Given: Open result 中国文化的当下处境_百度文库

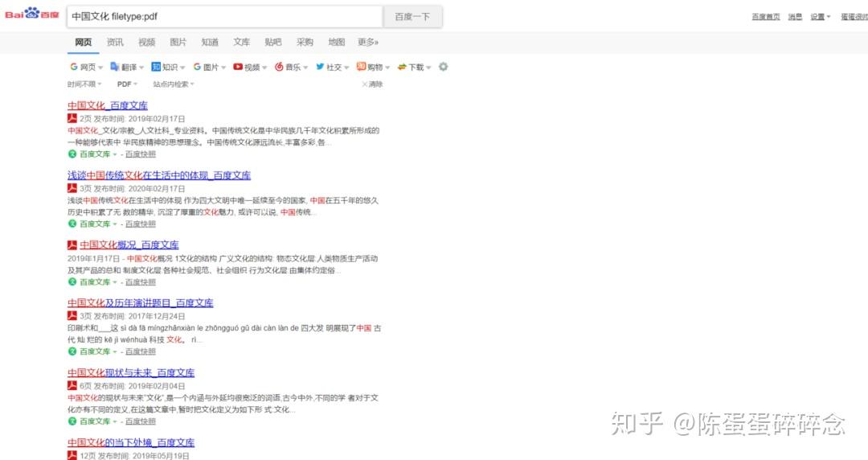Looking at the screenshot, I should (131, 442).
